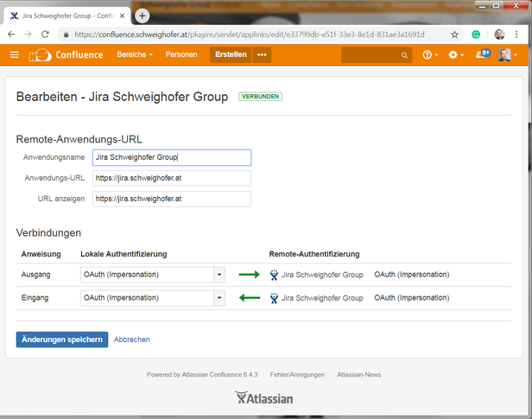This screenshot has height=419, width=532.
Task: Click the Remote-Anwendungs-URL heading
Action: 79,139
